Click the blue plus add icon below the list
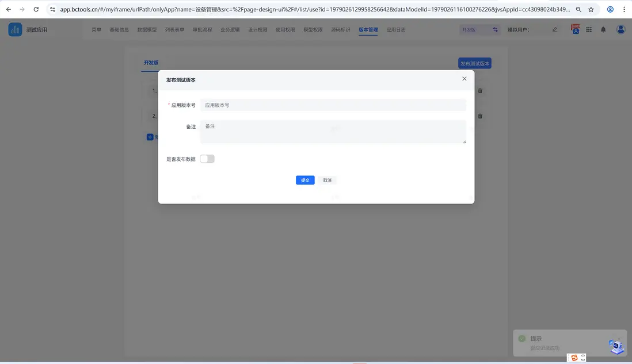This screenshot has width=632, height=364. click(x=150, y=137)
